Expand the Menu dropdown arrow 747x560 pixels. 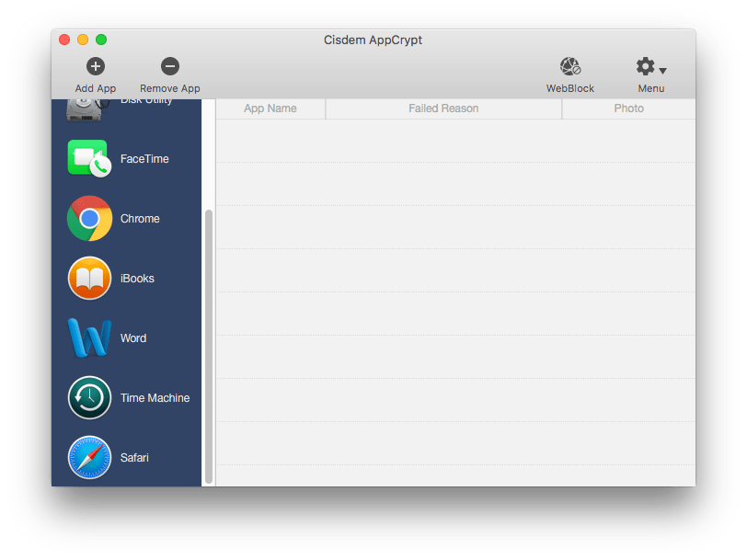pos(662,71)
